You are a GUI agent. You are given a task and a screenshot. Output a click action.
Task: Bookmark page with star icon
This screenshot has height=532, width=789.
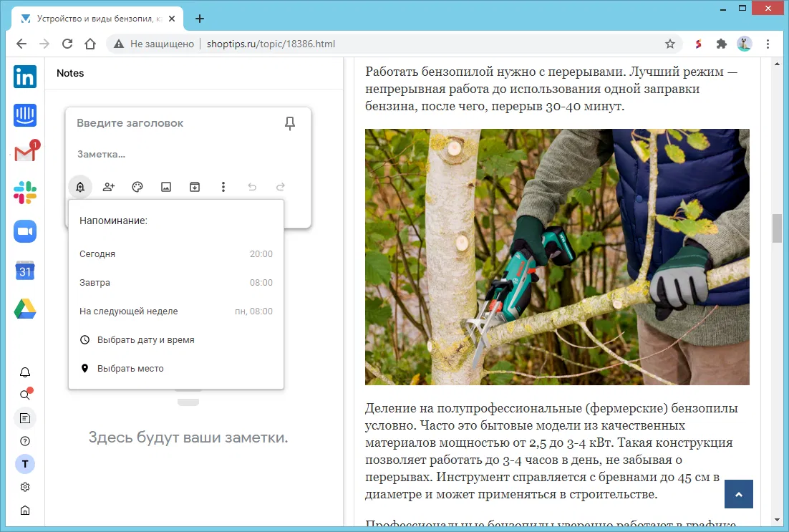[669, 44]
